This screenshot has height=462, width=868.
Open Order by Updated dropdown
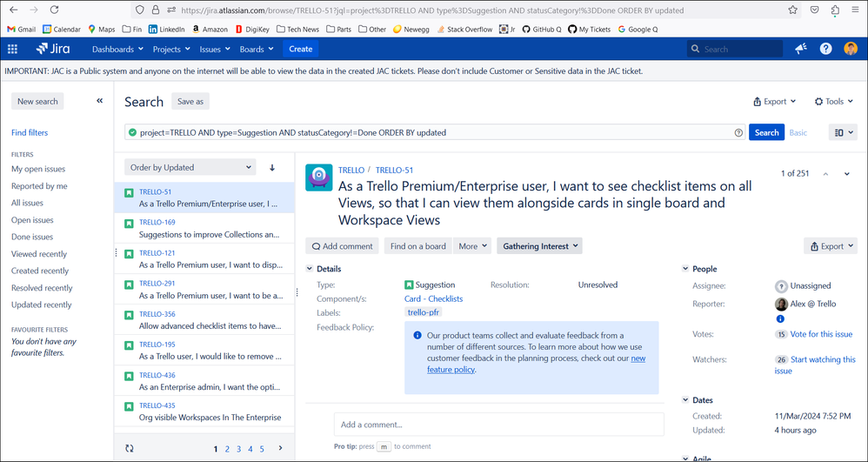click(x=190, y=167)
